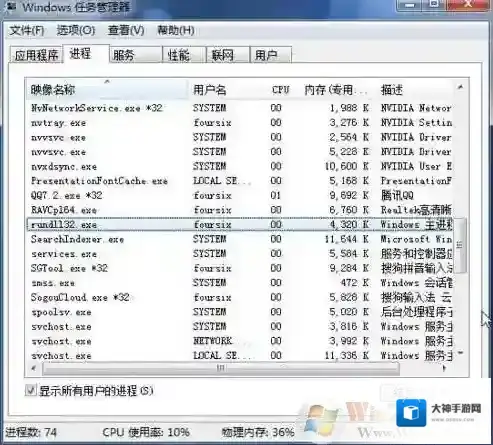Minimize the Task Manager window
Viewport: 493px width, 445px height.
coord(409,5)
